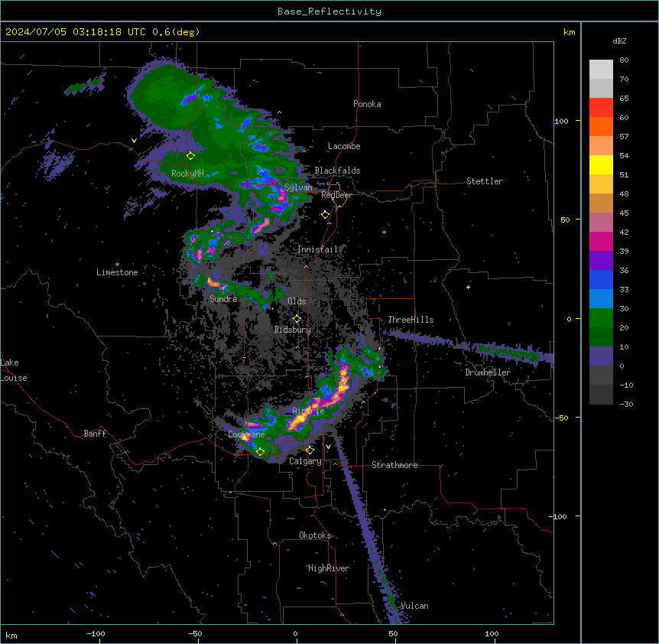This screenshot has height=644, width=659.
Task: Click the 50 tick label on bottom axis
Action: pyautogui.click(x=393, y=633)
